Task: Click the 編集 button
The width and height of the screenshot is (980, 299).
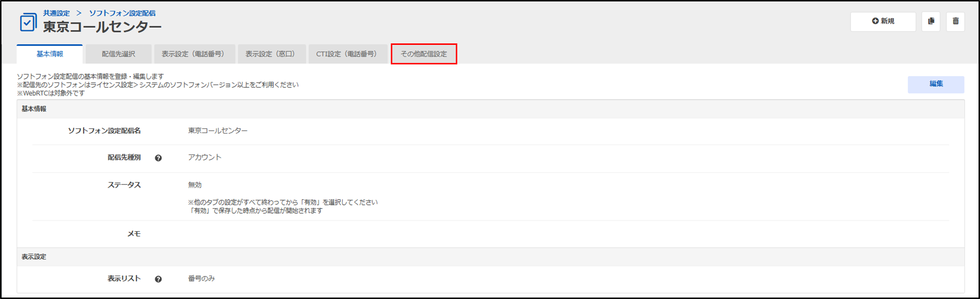Action: pos(936,84)
